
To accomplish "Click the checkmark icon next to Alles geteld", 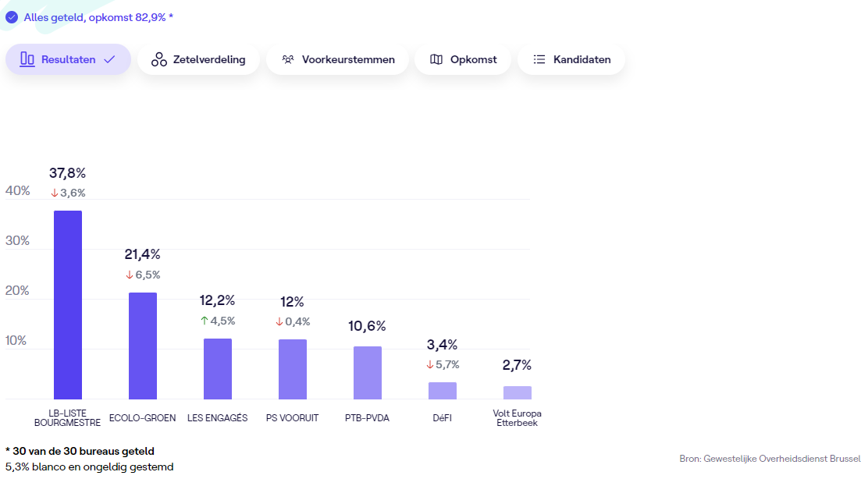I will (12, 16).
